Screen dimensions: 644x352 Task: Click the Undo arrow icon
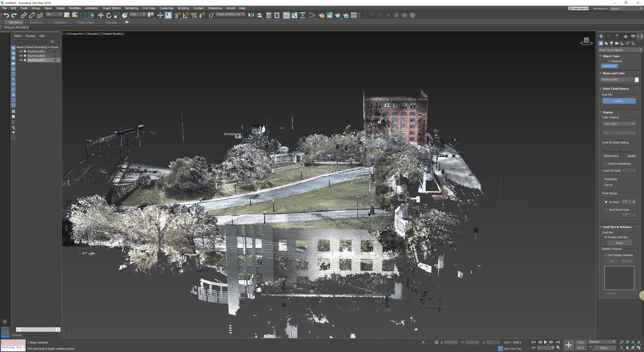(x=6, y=15)
